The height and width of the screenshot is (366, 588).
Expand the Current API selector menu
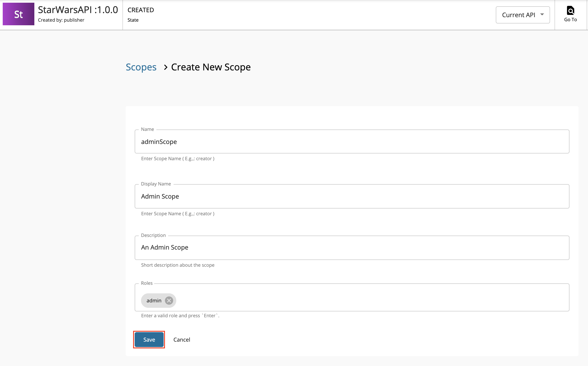tap(523, 15)
